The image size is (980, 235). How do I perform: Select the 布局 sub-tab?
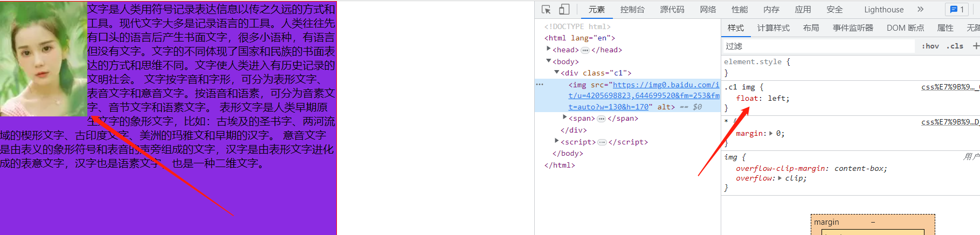pos(811,28)
